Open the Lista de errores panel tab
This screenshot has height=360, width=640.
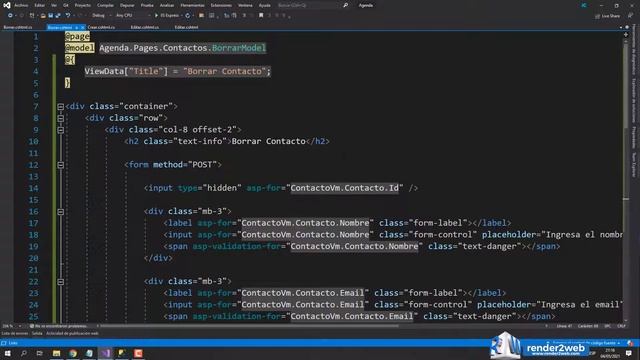[x=15, y=333]
